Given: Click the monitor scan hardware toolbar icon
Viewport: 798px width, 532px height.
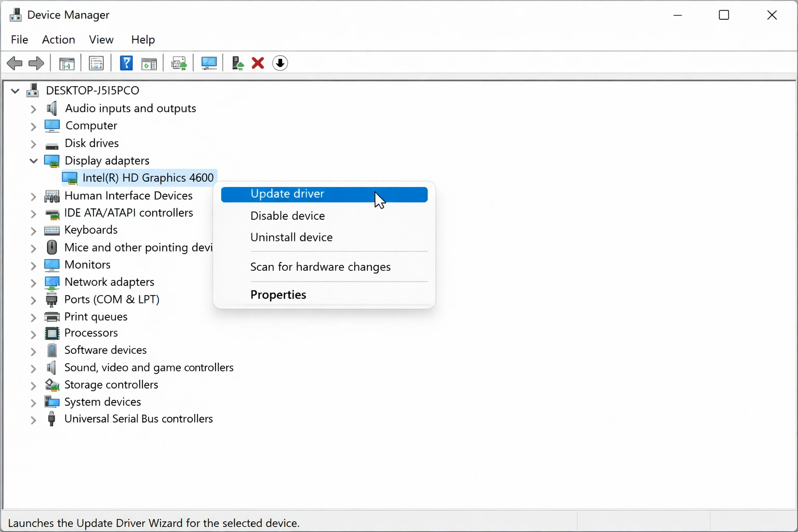Looking at the screenshot, I should [x=209, y=63].
